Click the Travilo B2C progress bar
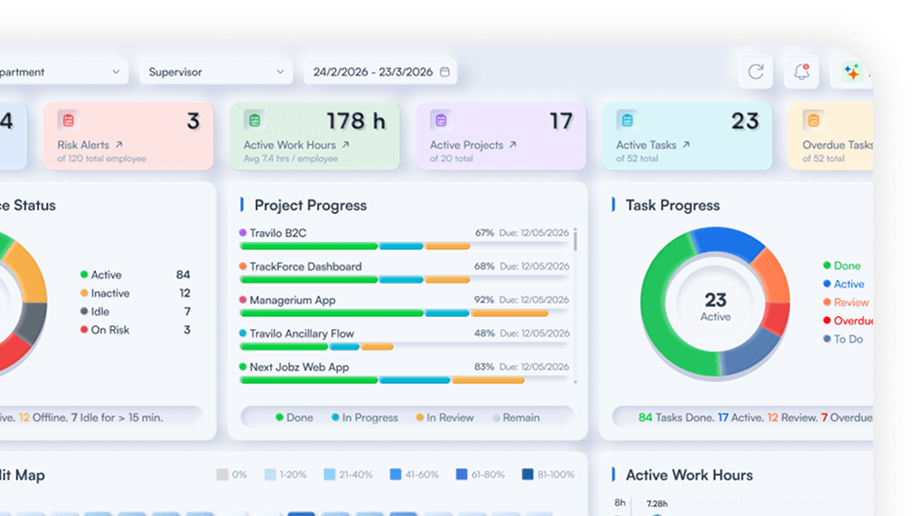This screenshot has width=918, height=516. pyautogui.click(x=405, y=246)
